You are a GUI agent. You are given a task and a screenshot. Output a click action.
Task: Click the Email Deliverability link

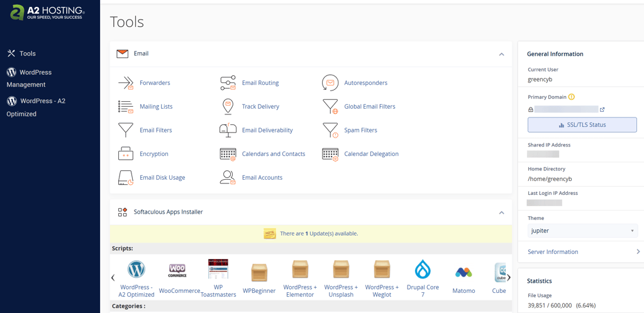pyautogui.click(x=267, y=131)
